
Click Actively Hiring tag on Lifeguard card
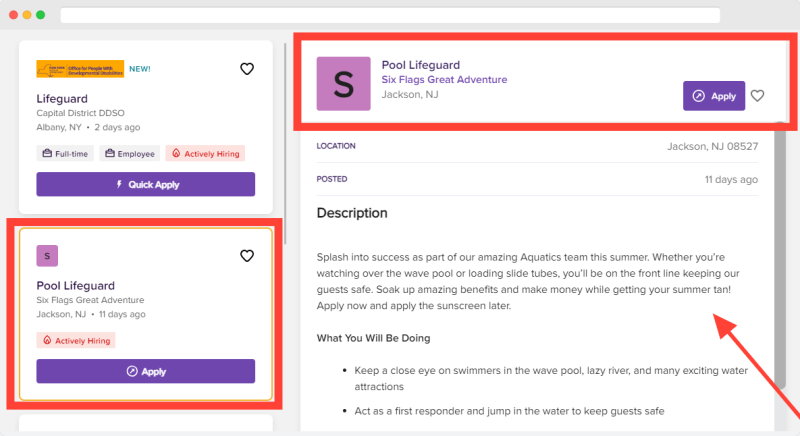point(205,153)
